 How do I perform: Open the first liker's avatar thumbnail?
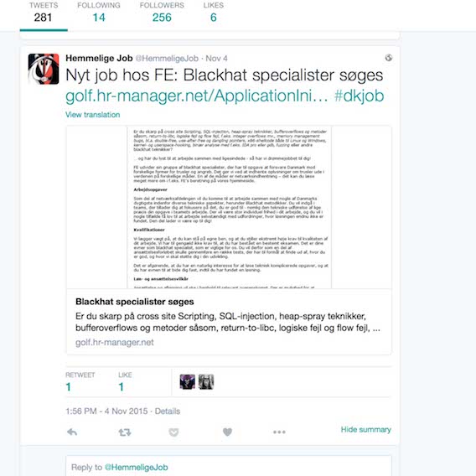click(x=188, y=381)
